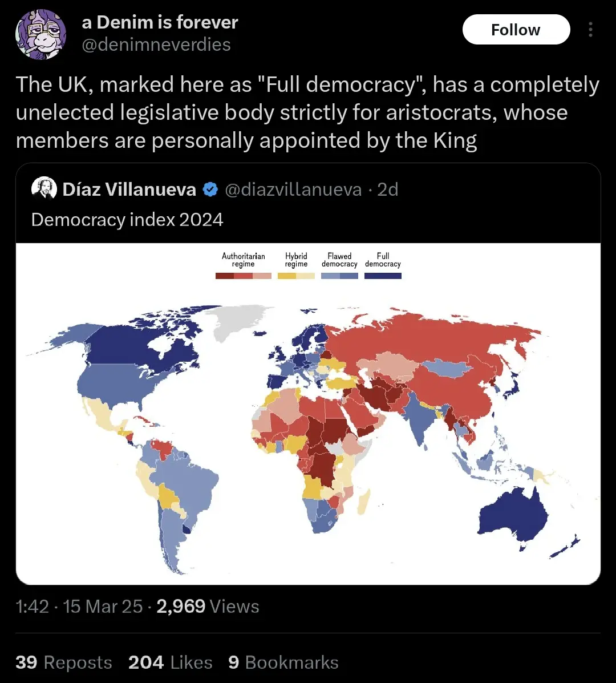616x683 pixels.
Task: Click the 2,969 Views count
Action: [x=208, y=606]
